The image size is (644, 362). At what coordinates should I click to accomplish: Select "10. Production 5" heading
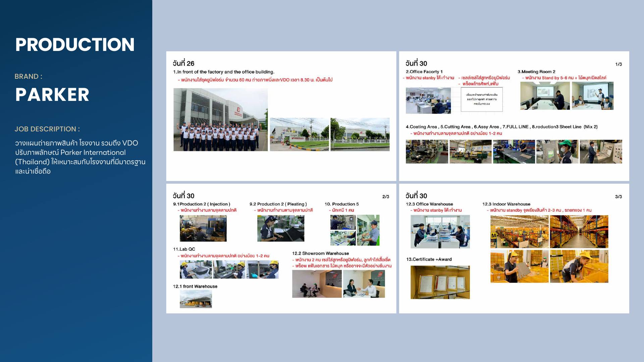tap(341, 204)
